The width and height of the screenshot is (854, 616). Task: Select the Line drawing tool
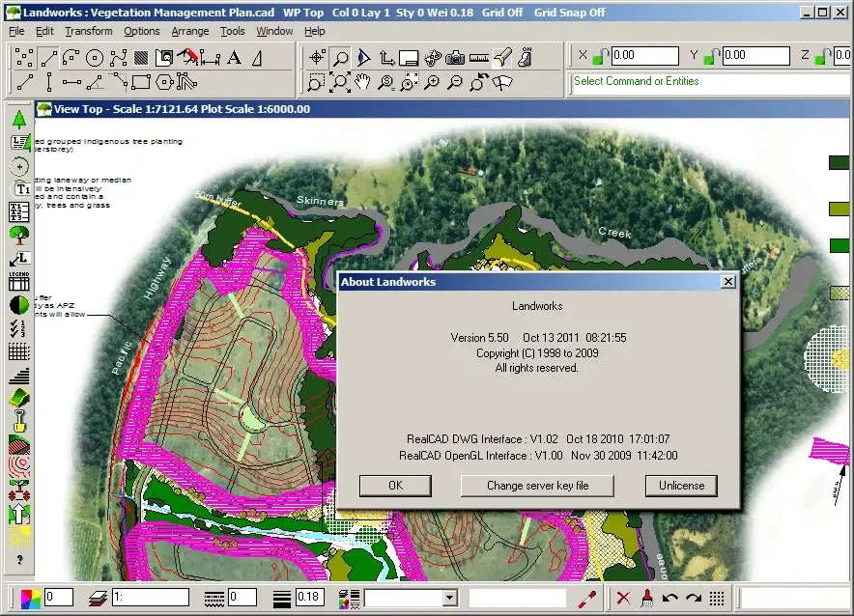coord(48,57)
